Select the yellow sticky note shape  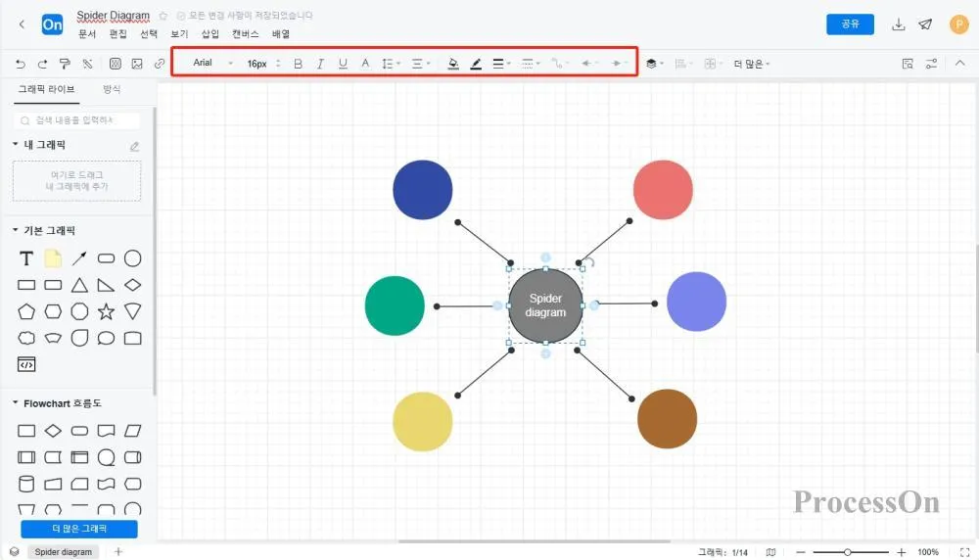click(53, 258)
